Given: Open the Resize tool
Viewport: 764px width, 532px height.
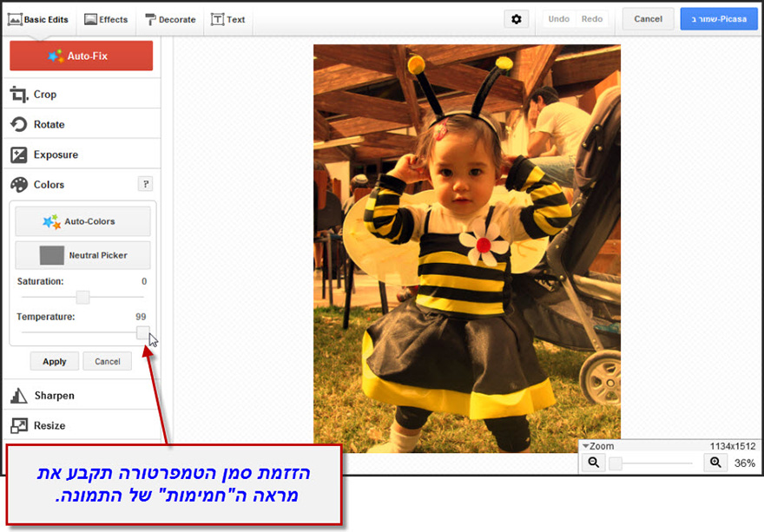Looking at the screenshot, I should click(52, 424).
